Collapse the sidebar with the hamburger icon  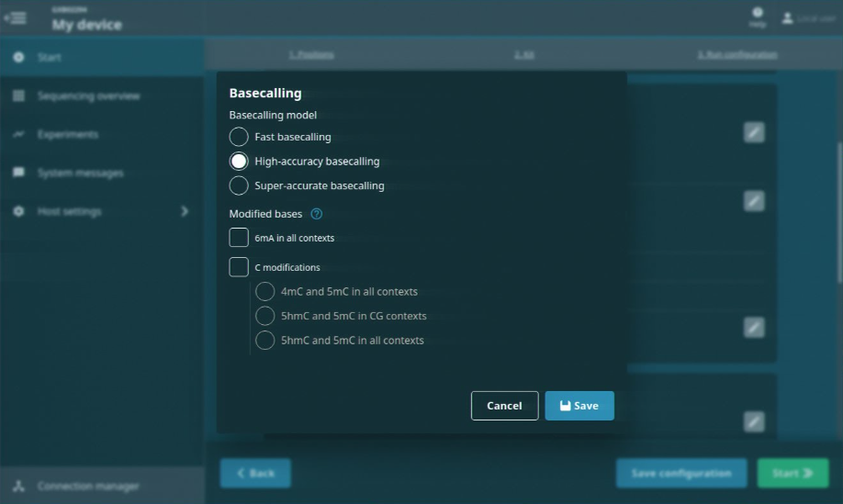(15, 18)
